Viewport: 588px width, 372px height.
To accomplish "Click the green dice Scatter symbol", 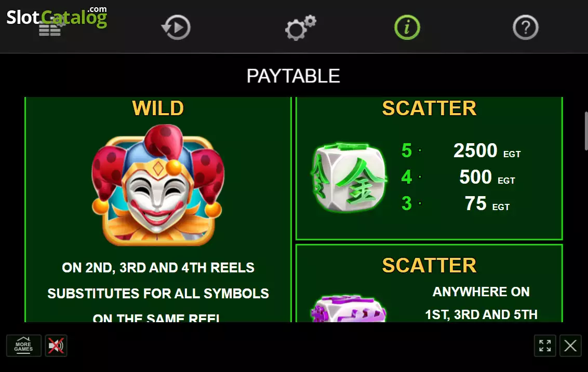I will (349, 177).
